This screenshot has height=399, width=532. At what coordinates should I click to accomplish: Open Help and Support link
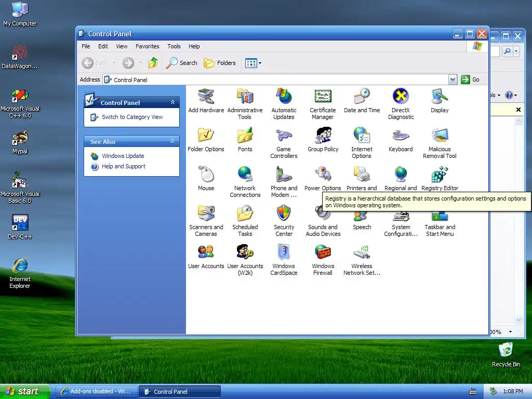(124, 166)
